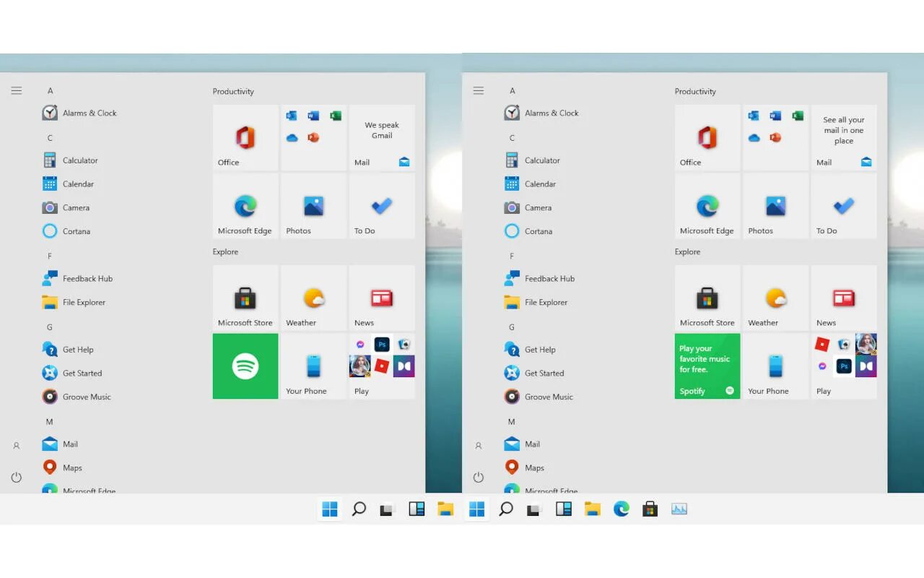Click letter A header in left app list
Image resolution: width=924 pixels, height=578 pixels.
51,91
